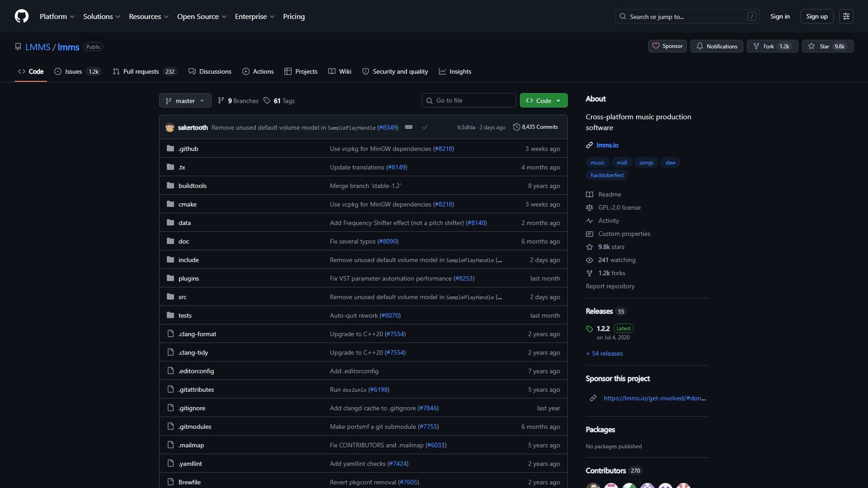Open the + 54 releases link

coord(604,353)
